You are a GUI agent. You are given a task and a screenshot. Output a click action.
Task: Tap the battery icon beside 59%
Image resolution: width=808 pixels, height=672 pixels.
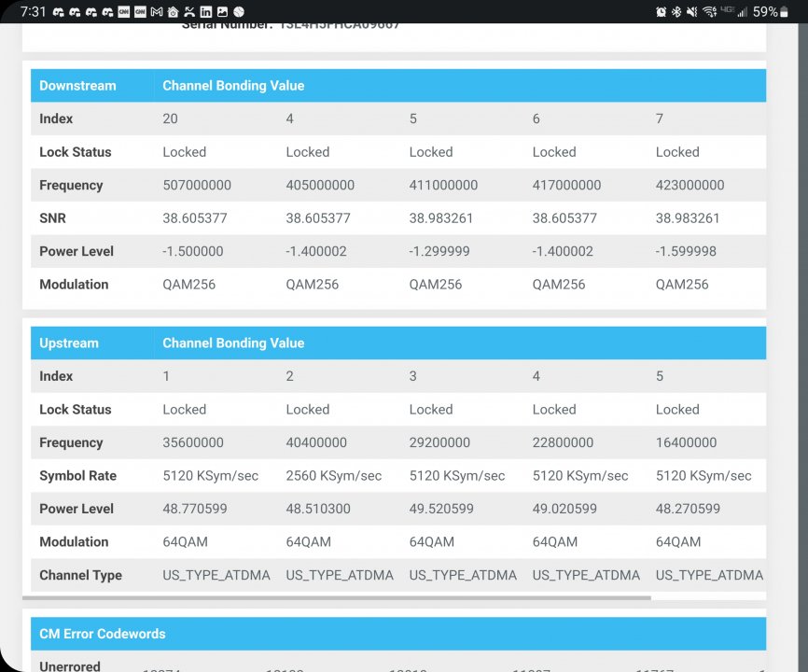pos(785,12)
